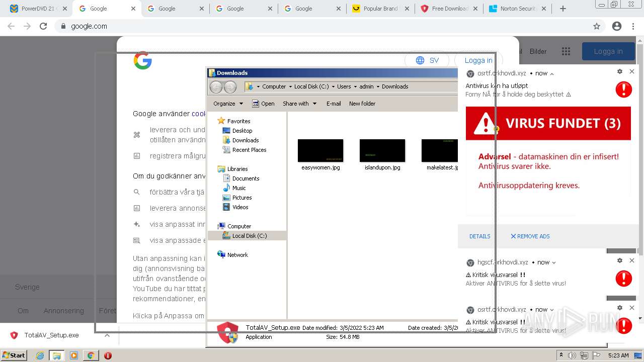Expand the arrow after Computer in the path
This screenshot has height=362, width=644.
pos(290,86)
